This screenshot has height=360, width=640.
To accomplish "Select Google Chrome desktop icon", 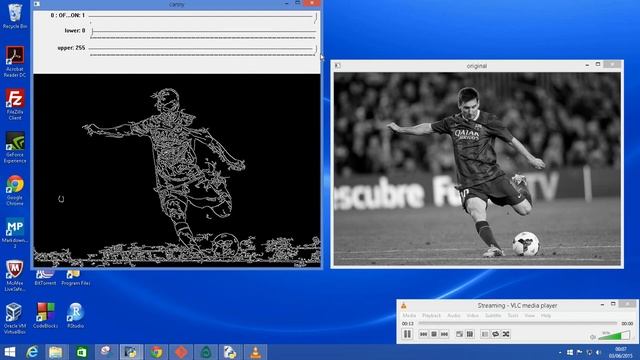I will pyautogui.click(x=15, y=190).
